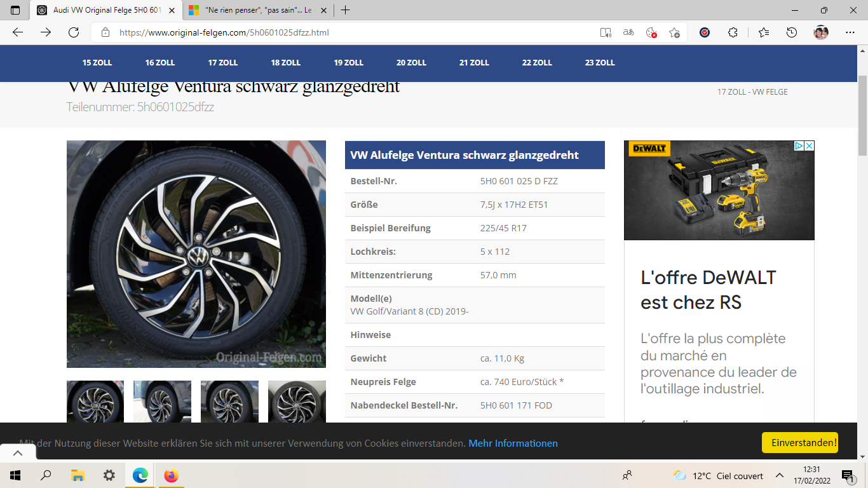
Task: Open the Edge profile avatar
Action: [821, 32]
